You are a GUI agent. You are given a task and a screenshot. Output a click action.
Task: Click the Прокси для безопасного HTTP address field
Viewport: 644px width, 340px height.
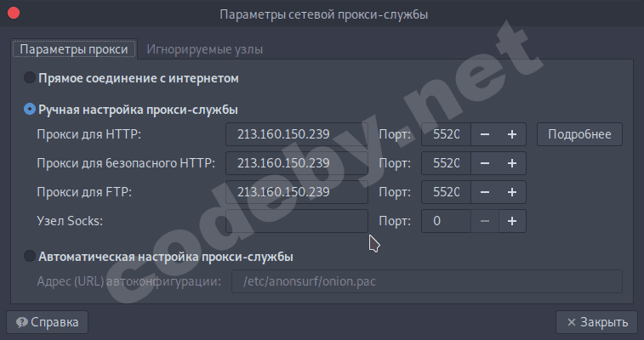[x=297, y=163]
